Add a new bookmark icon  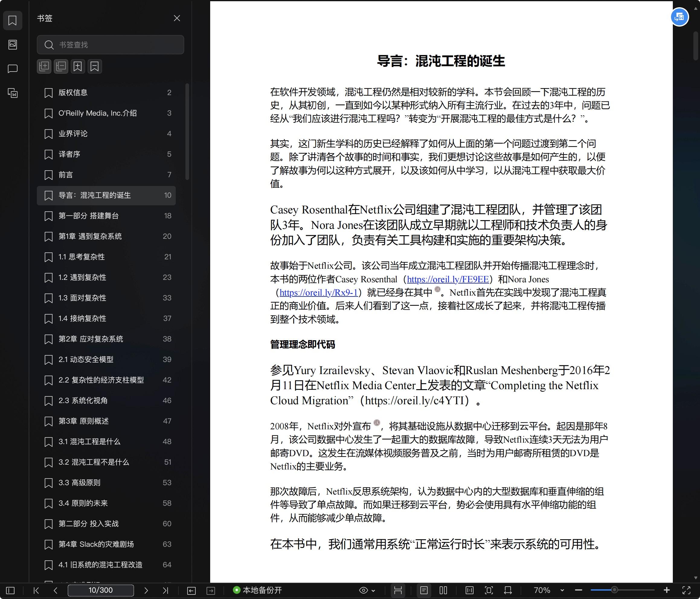tap(78, 66)
